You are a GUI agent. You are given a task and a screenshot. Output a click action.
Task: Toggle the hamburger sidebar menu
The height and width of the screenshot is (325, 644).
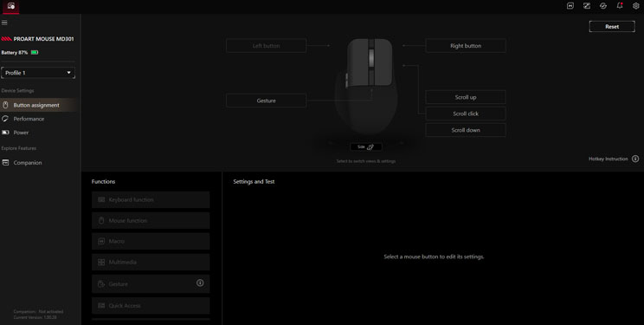(4, 23)
